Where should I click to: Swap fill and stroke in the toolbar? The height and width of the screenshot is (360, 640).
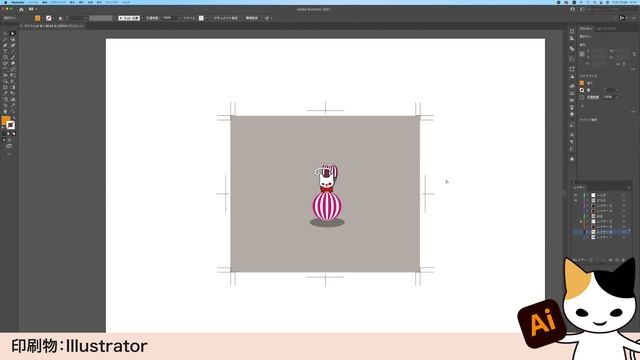14,118
